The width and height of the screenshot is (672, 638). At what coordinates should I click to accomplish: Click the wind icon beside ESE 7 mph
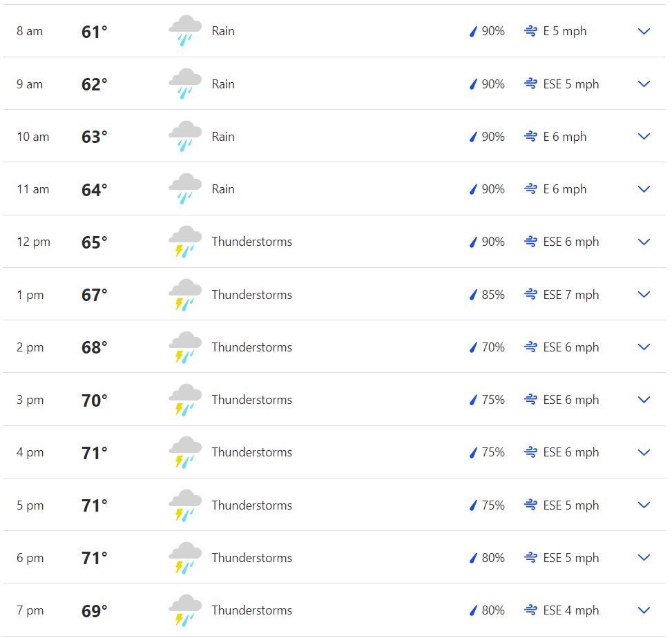(530, 294)
